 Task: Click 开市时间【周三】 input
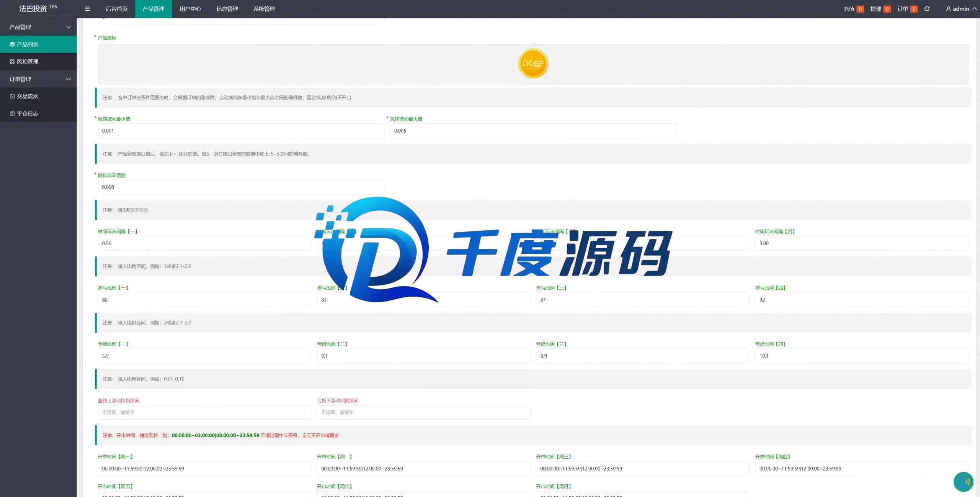[x=642, y=469]
